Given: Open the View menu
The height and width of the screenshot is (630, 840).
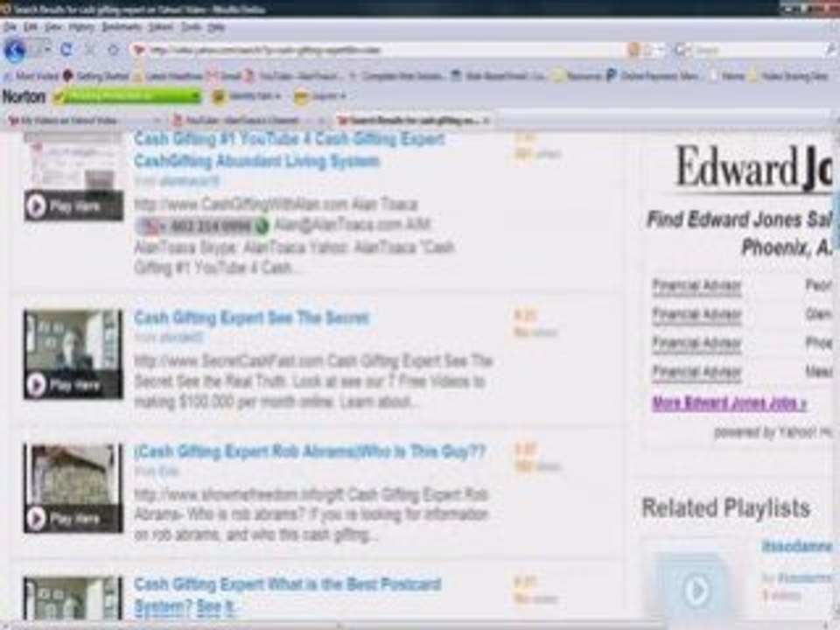Looking at the screenshot, I should tap(52, 27).
